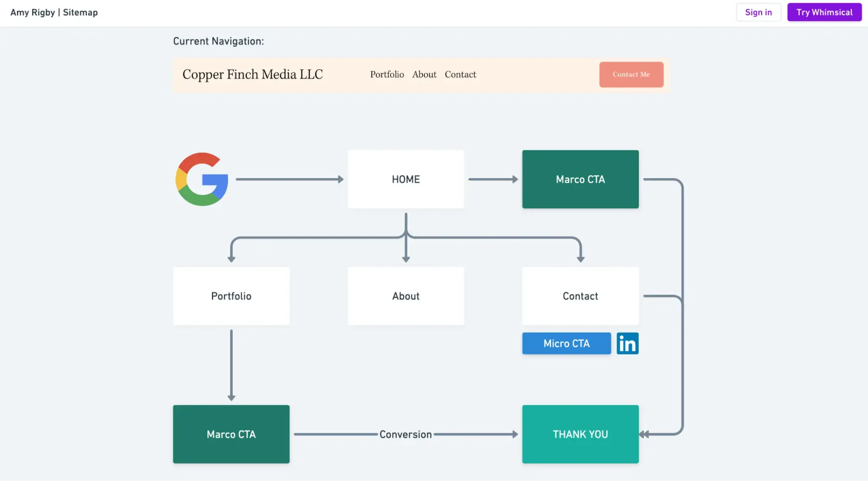The height and width of the screenshot is (481, 868).
Task: Select the About page box
Action: (406, 296)
